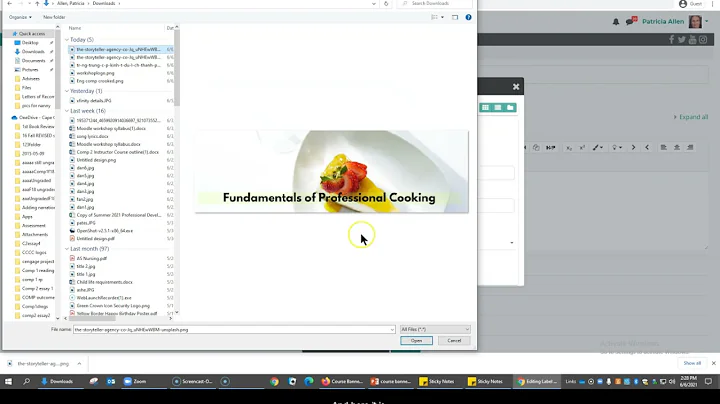Open Patricia Allen user menu dropdown
Viewport: 720px width, 404px height.
(707, 21)
